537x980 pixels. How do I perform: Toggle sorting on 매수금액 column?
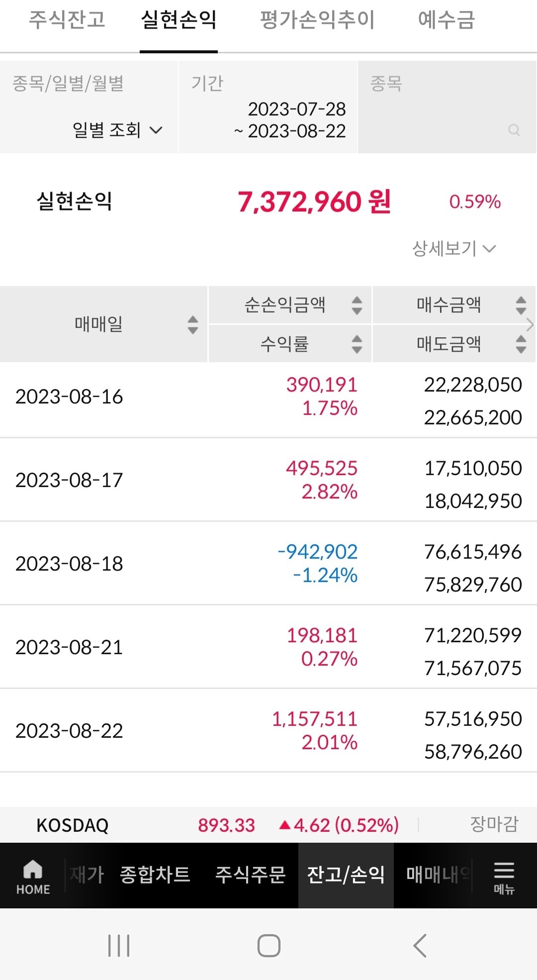point(520,306)
